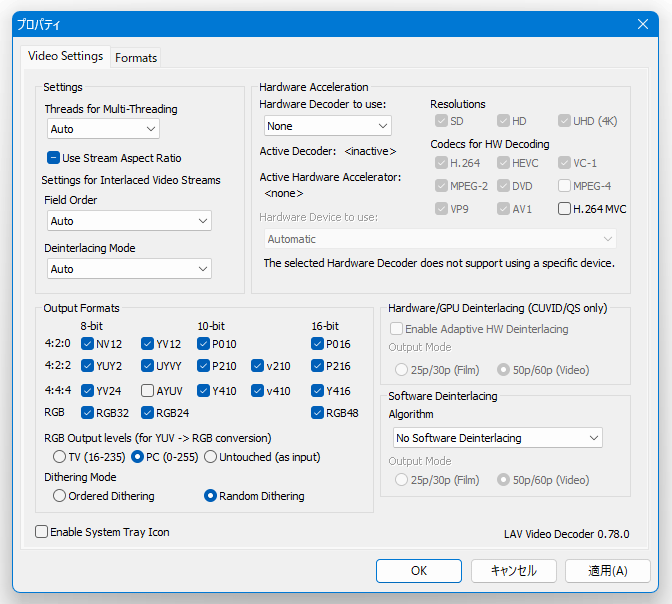Select Ordered Dithering mode
The image size is (672, 604).
coord(60,496)
